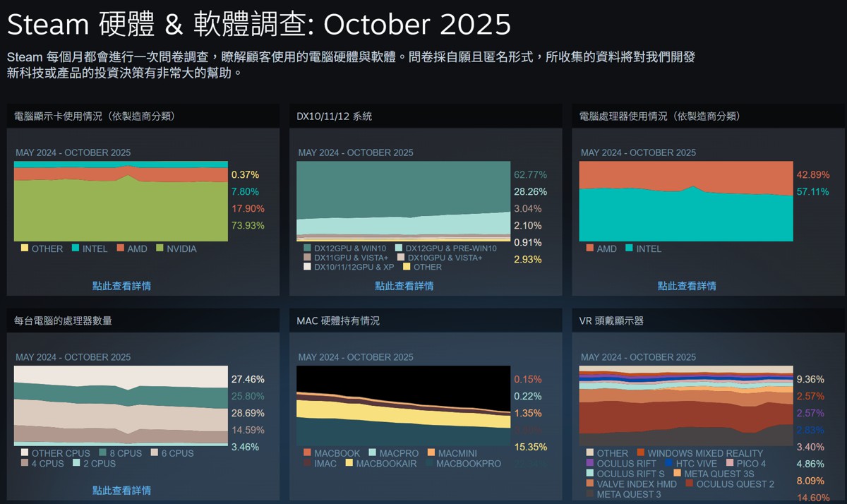
Task: Click the META QUEST 3 legend swatch
Action: (x=590, y=493)
